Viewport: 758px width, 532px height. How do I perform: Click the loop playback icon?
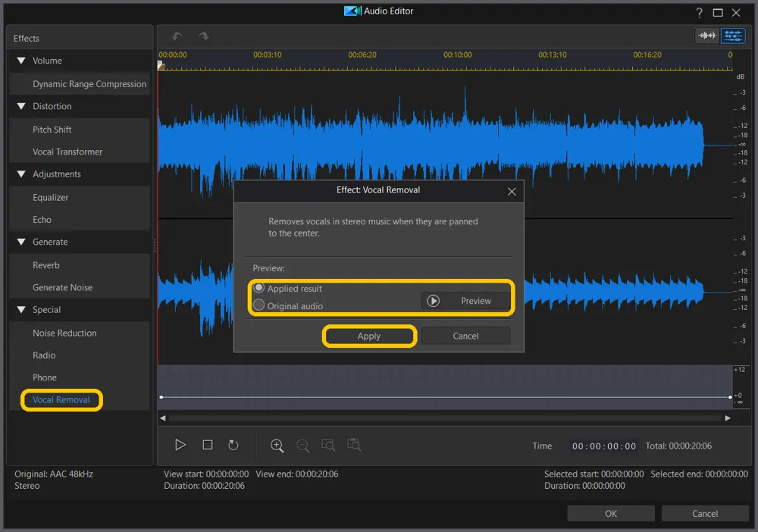click(x=233, y=445)
